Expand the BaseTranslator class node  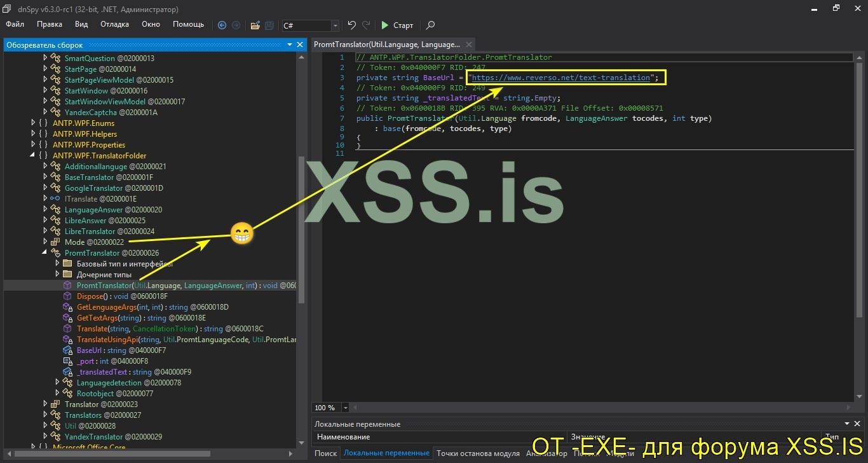[45, 177]
